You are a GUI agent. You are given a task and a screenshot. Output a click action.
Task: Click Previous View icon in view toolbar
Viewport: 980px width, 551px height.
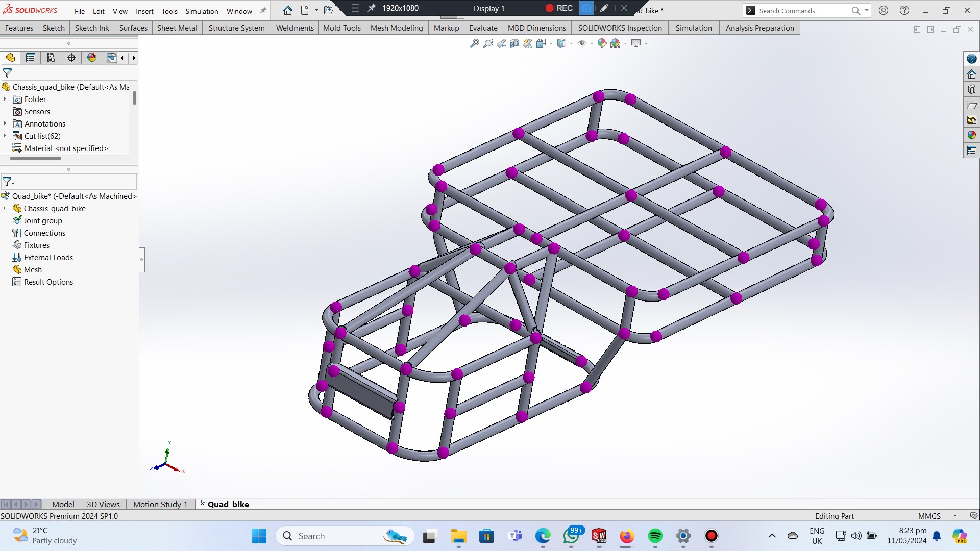(501, 44)
